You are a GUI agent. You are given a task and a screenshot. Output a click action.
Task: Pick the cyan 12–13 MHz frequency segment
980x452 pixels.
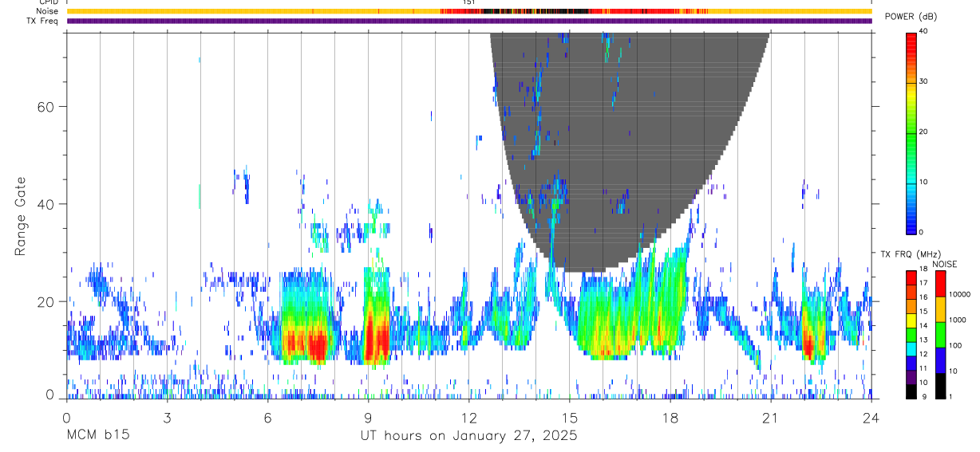[x=911, y=348]
